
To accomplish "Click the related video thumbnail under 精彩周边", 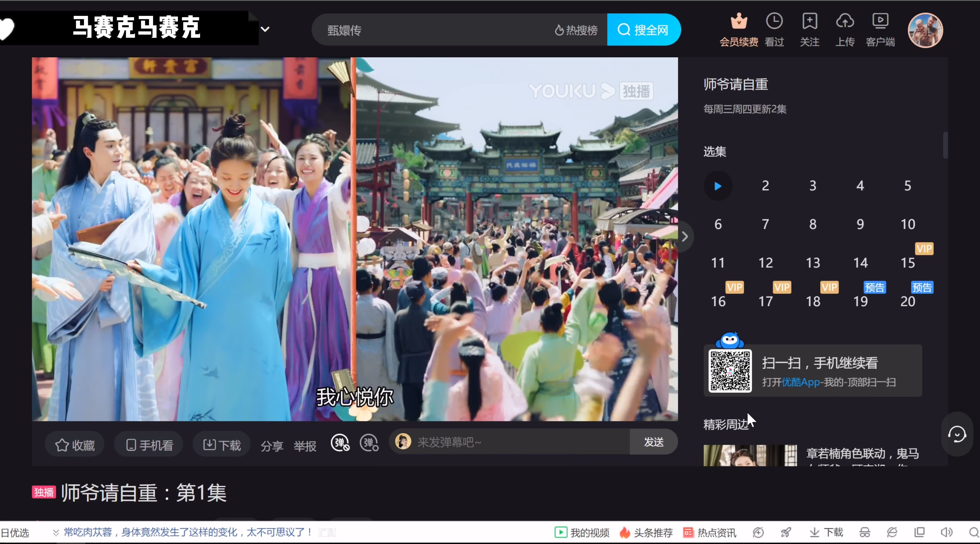I will (750, 456).
